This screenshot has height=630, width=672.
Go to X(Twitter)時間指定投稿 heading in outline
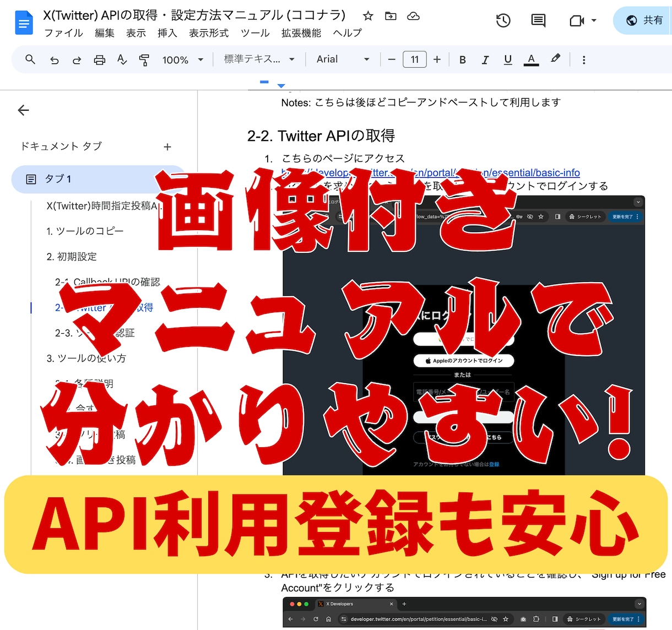point(104,206)
